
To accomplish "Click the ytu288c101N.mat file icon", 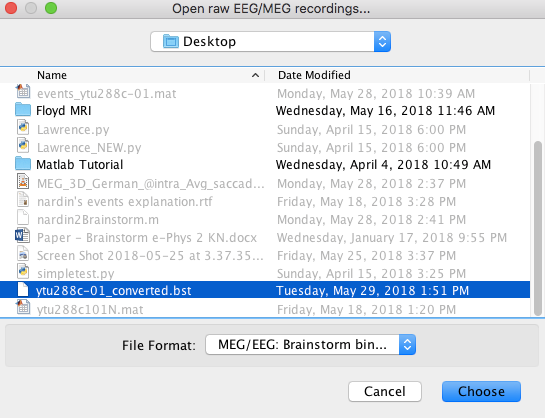I will (23, 308).
